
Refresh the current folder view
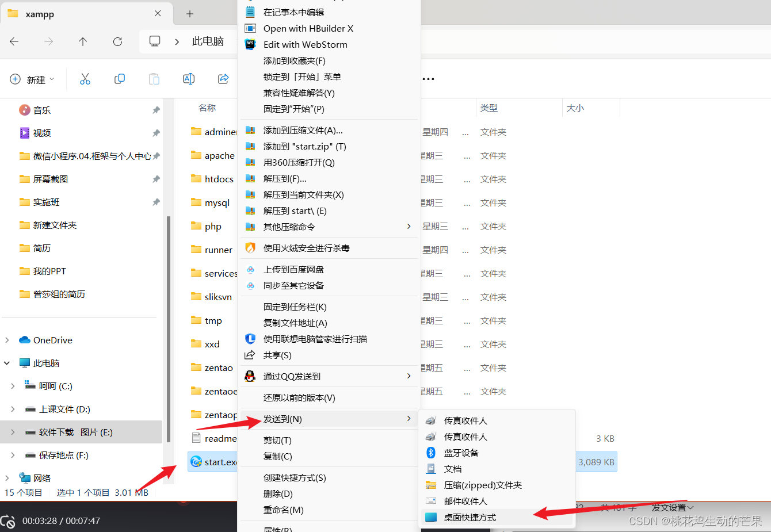pos(117,41)
